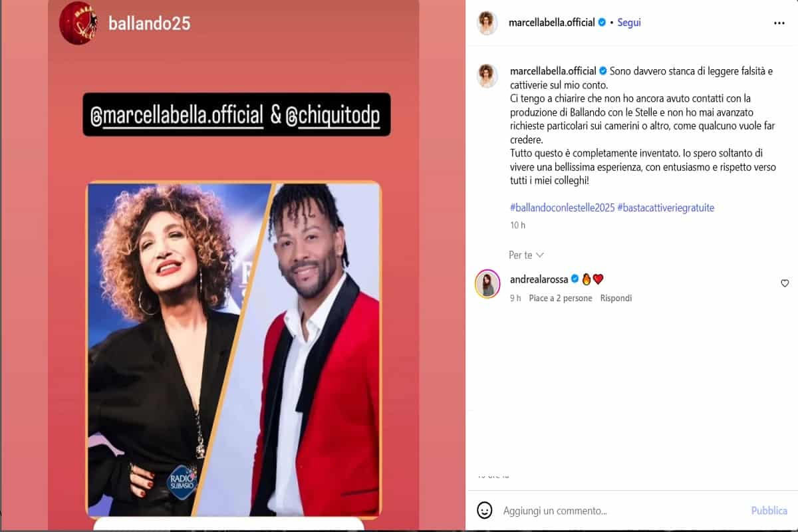The width and height of the screenshot is (798, 532).
Task: Click the avatar beside the caption text
Action: (x=487, y=76)
